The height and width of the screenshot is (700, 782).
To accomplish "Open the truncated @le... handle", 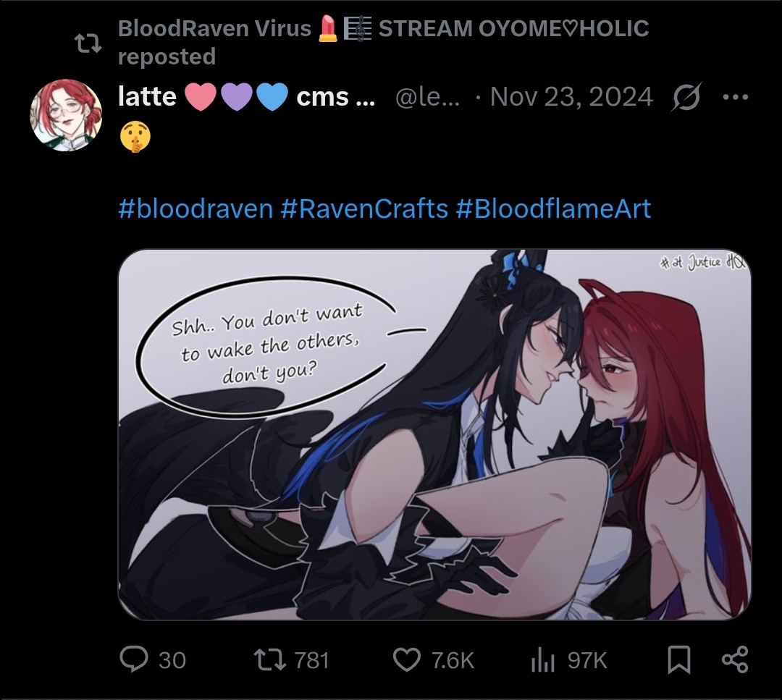I will [427, 97].
